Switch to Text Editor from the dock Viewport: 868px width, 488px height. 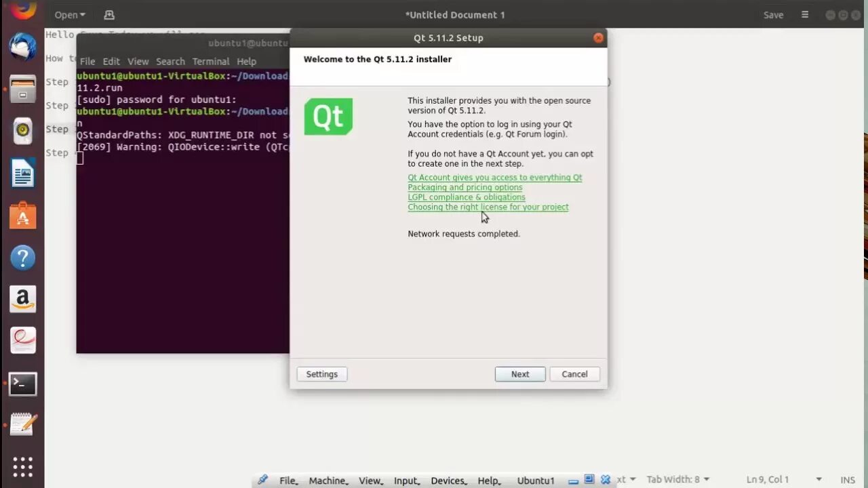coord(22,425)
